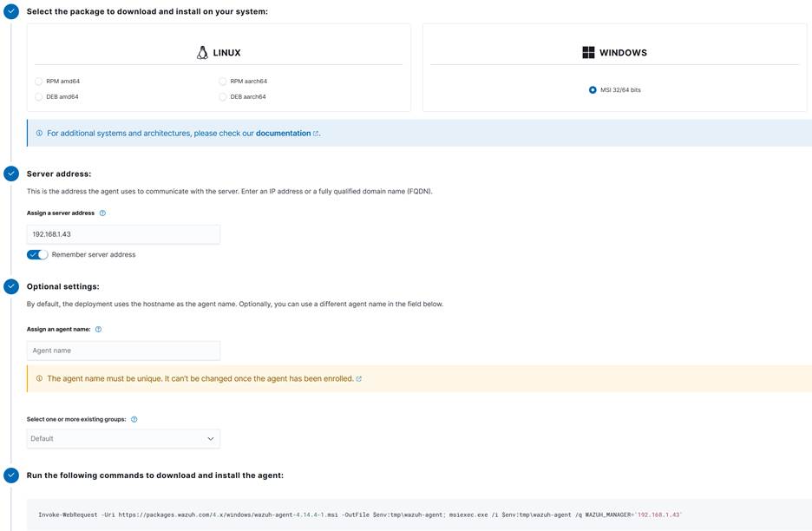Viewport: 812px width, 531px height.
Task: Open the documentation link
Action: tap(283, 134)
